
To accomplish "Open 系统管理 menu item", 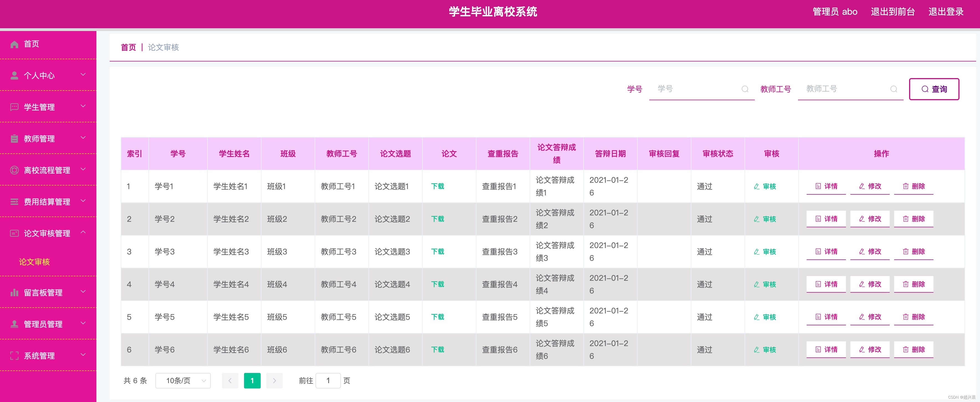I will (x=48, y=355).
